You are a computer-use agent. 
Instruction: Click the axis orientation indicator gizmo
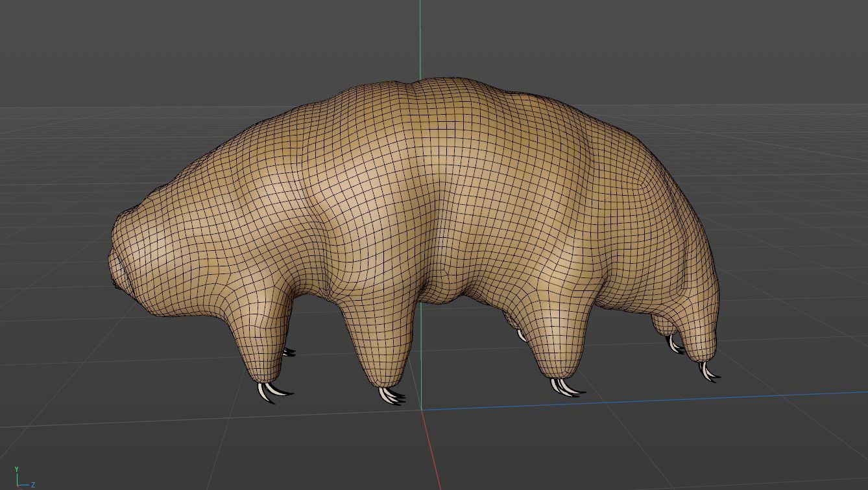click(24, 478)
